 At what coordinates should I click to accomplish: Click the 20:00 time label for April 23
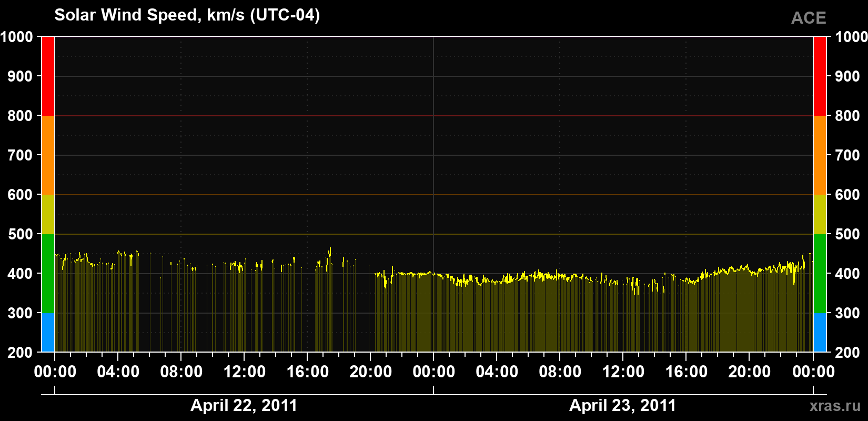750,372
